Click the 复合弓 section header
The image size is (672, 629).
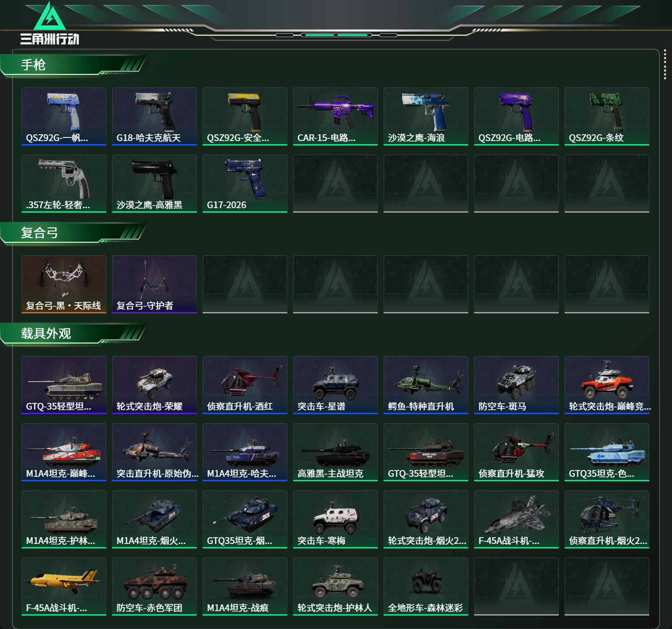coord(73,233)
